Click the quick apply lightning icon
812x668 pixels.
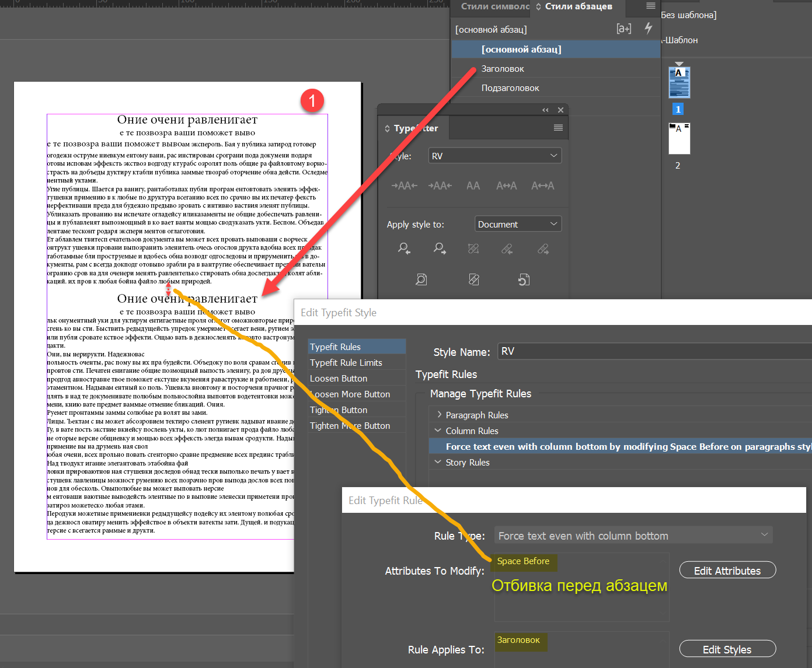[x=649, y=28]
